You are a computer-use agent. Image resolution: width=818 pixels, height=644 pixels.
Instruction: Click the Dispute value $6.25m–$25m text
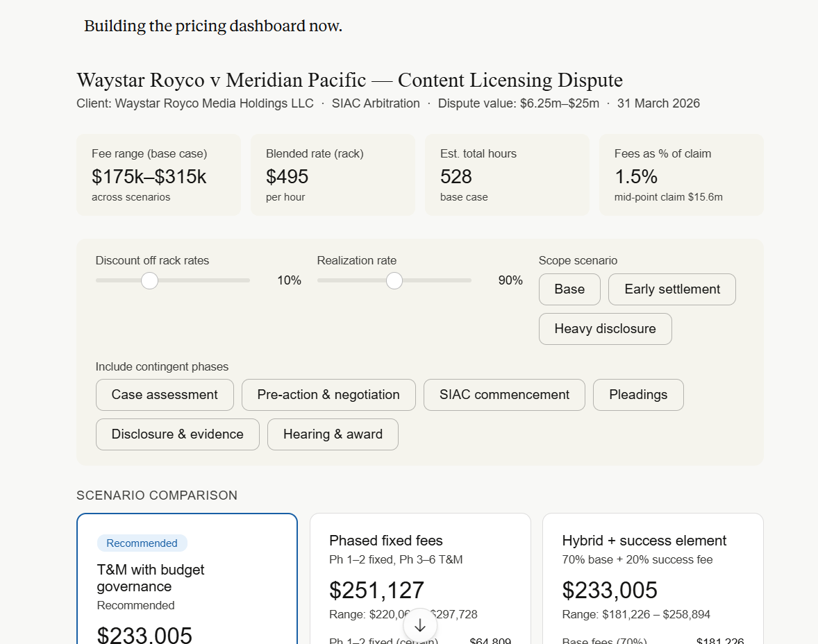pyautogui.click(x=519, y=103)
